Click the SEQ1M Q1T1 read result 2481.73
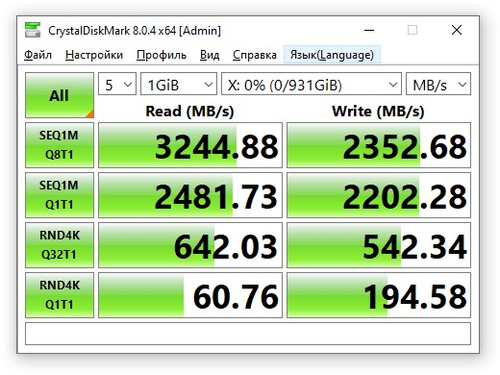Image resolution: width=500 pixels, height=375 pixels. click(x=190, y=195)
